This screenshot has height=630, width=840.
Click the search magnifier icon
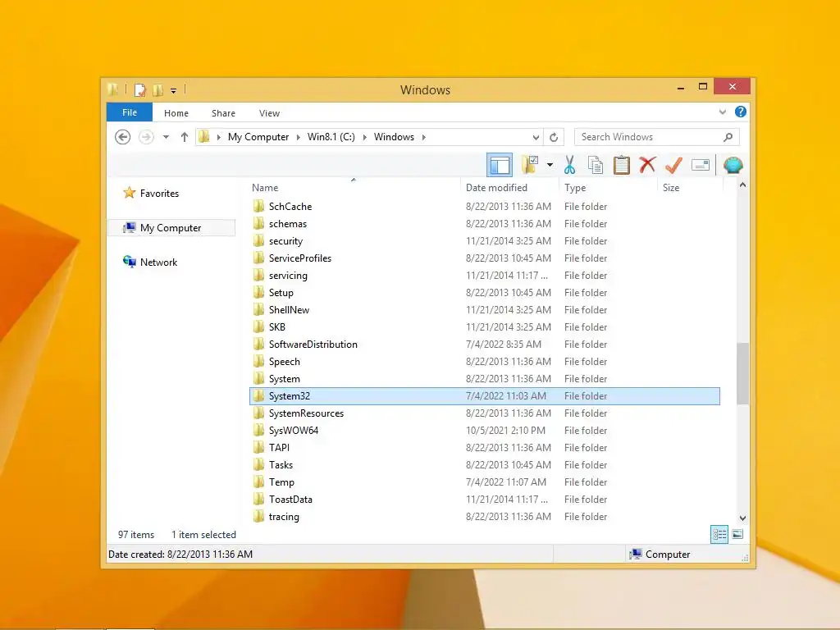pos(728,137)
